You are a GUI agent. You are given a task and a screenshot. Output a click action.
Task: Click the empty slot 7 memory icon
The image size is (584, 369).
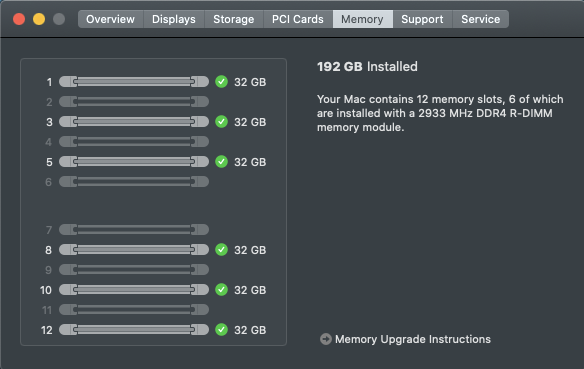coord(134,229)
